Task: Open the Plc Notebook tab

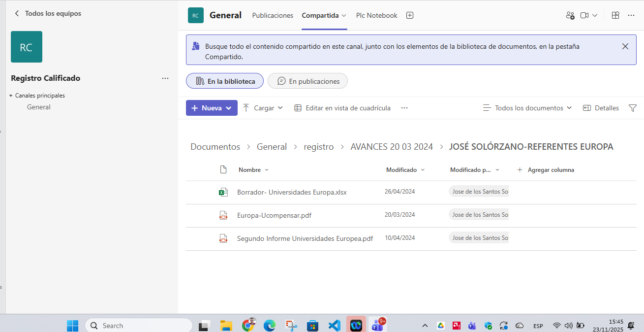Action: (x=376, y=15)
